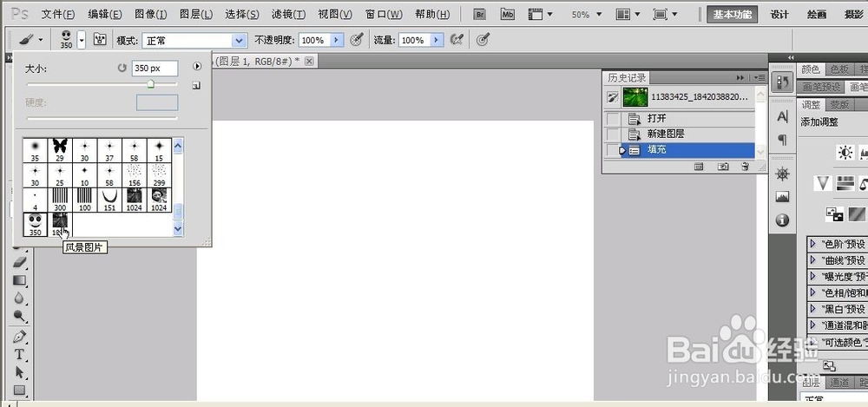Open the 滤镜 menu

tap(288, 15)
